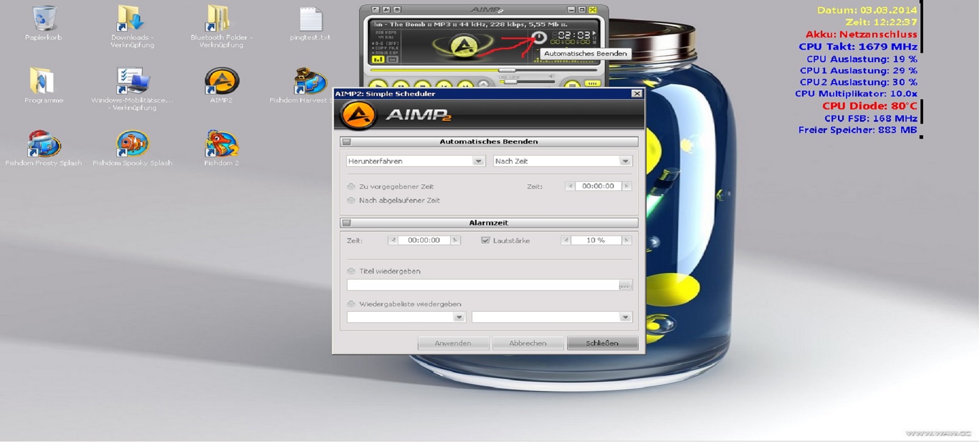This screenshot has height=442, width=980.
Task: Toggle the equalizer button in AIMP player
Action: pos(592,83)
